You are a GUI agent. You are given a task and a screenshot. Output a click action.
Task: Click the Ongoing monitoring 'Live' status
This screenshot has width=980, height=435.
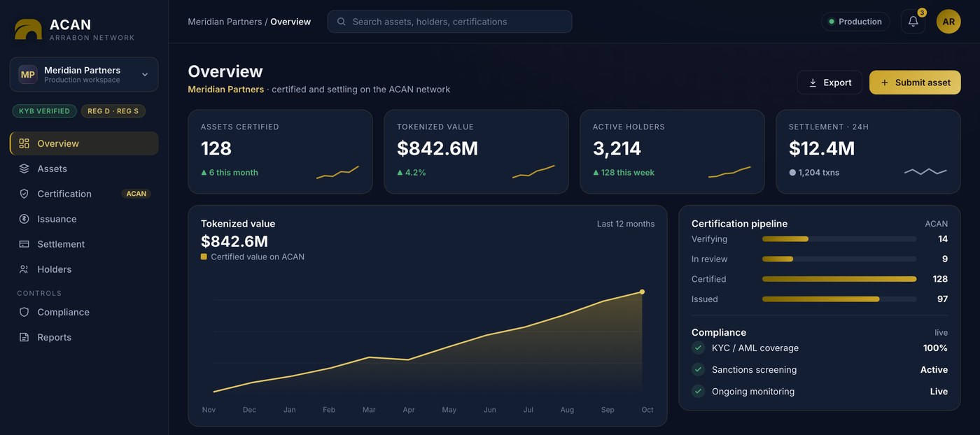coord(939,391)
